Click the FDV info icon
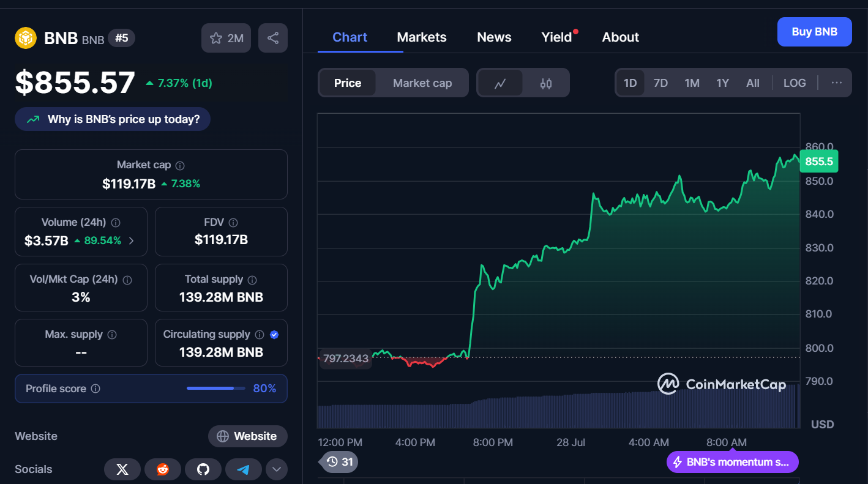 click(x=233, y=223)
